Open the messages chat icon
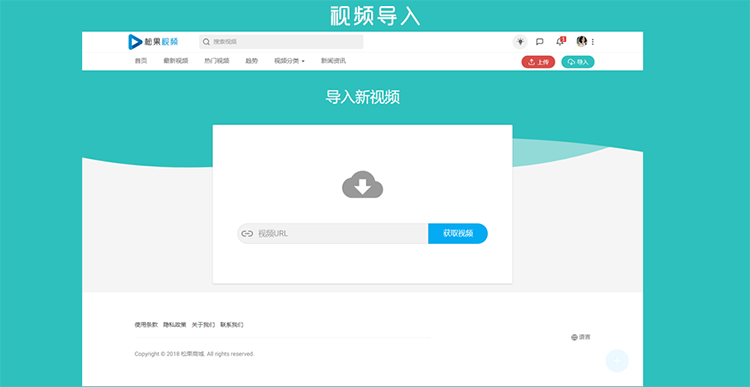Screen dimensions: 750x387 point(540,42)
